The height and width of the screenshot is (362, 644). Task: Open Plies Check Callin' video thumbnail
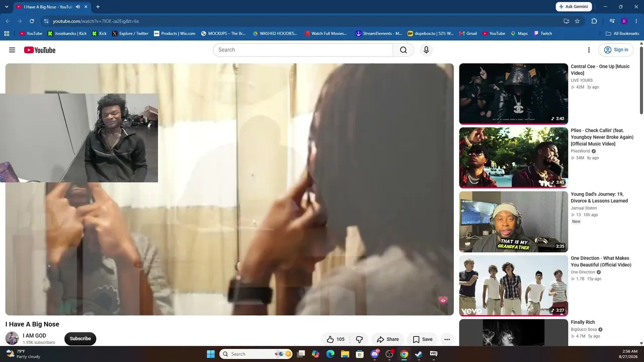(x=513, y=157)
